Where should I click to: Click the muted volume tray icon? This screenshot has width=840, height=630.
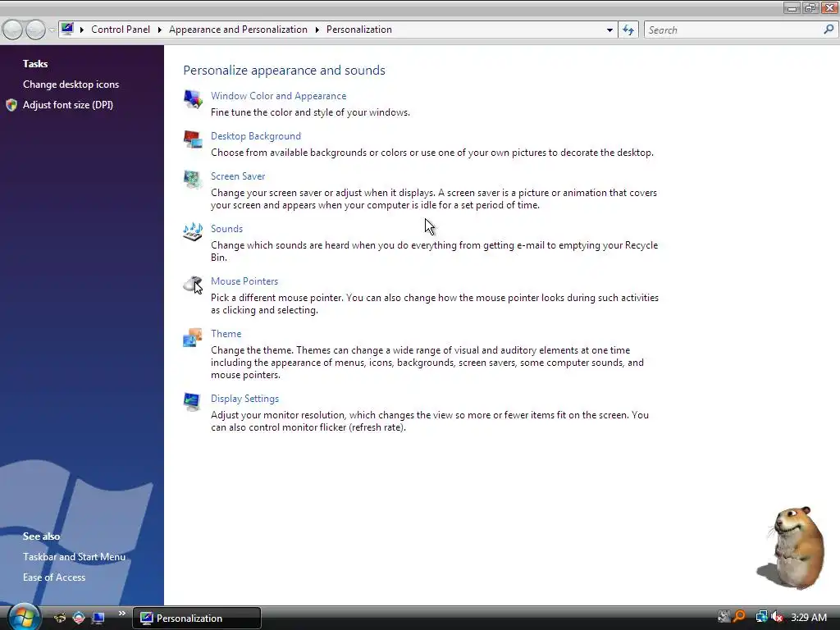point(777,617)
